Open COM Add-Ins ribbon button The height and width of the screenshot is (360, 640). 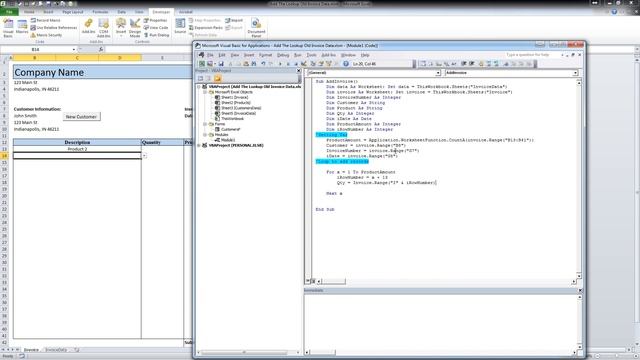pyautogui.click(x=104, y=28)
